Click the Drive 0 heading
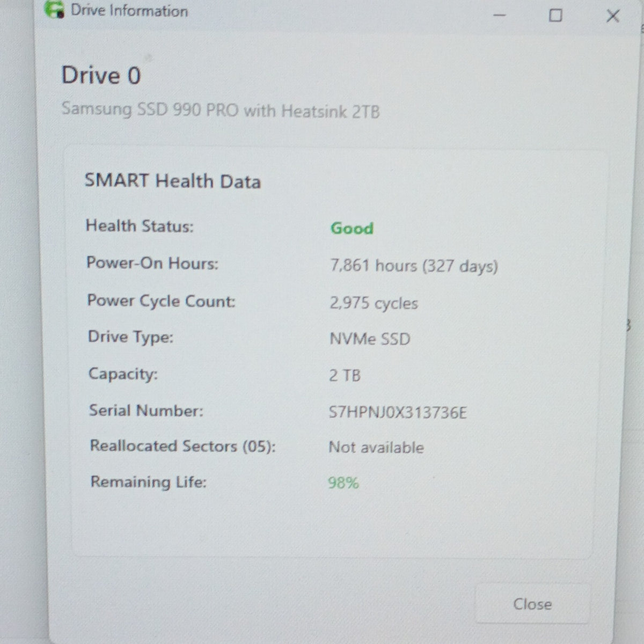Image resolution: width=644 pixels, height=644 pixels. [101, 75]
